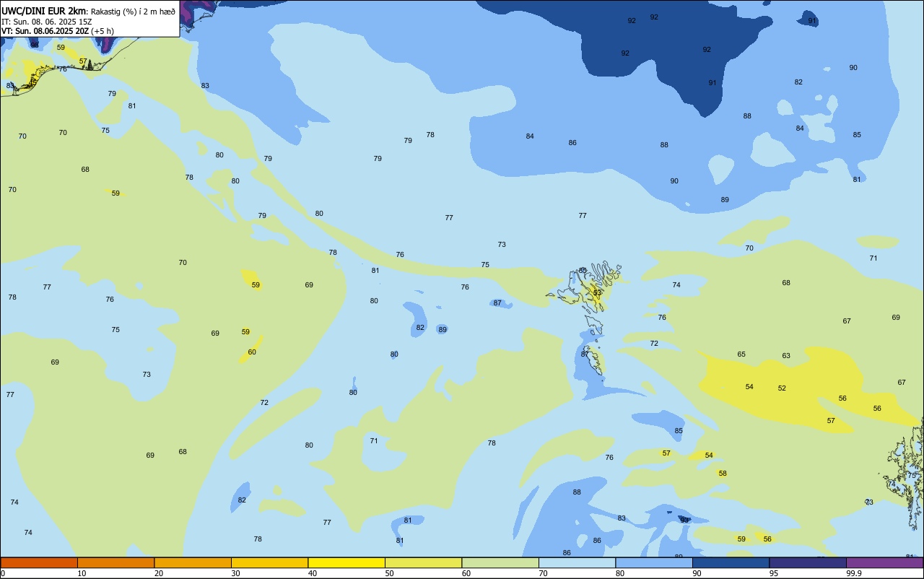Click the 40–50 bright yellow legend band
Image resolution: width=924 pixels, height=579 pixels.
[x=346, y=562]
